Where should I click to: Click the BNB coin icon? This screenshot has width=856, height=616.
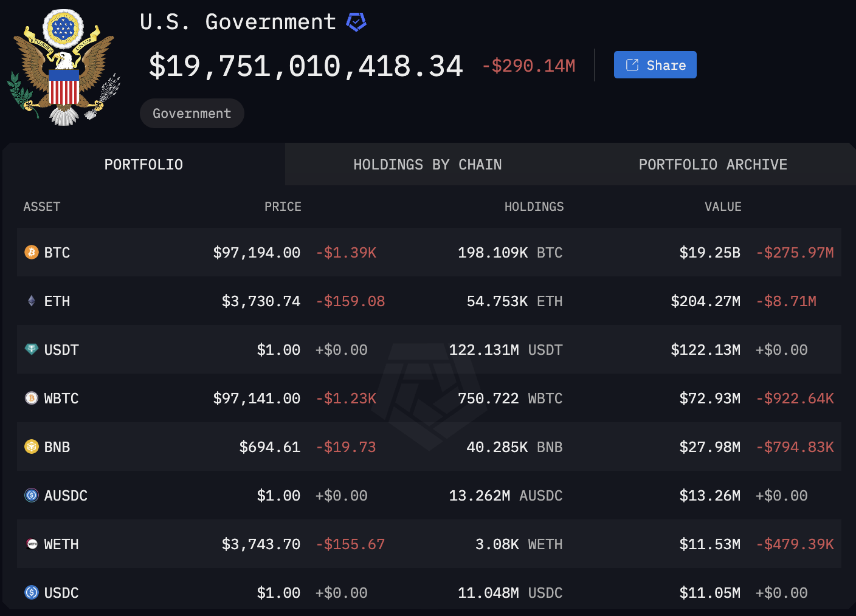click(x=32, y=447)
